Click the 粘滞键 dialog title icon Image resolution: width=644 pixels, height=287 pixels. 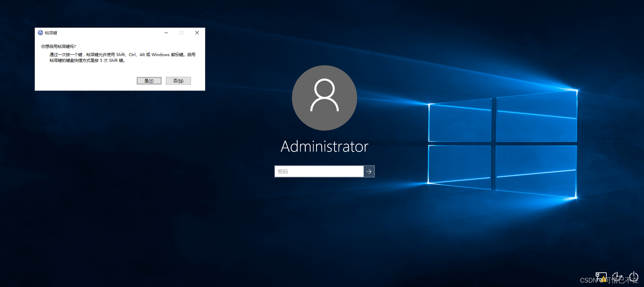pyautogui.click(x=40, y=33)
